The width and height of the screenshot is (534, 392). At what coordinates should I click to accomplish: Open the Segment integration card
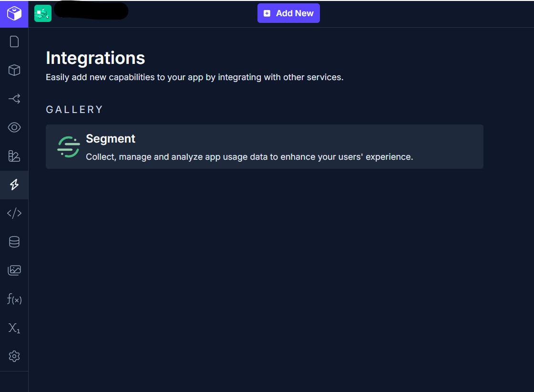pos(264,146)
